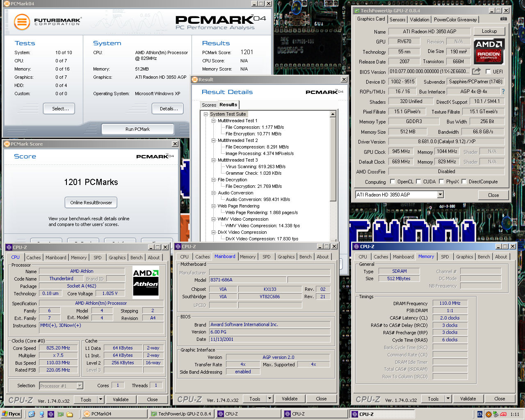Toggle the UEFI checkbox in GPU-Z
The height and width of the screenshot is (420, 525).
488,71
